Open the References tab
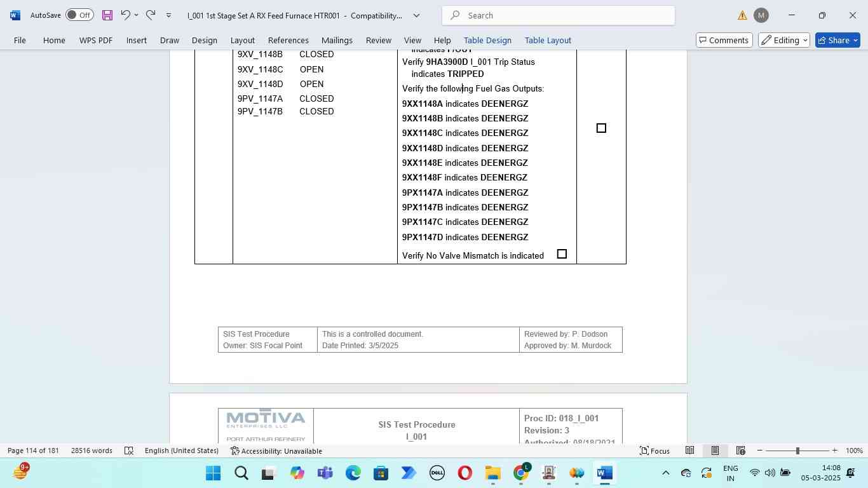Viewport: 868px width, 488px height. coord(288,40)
